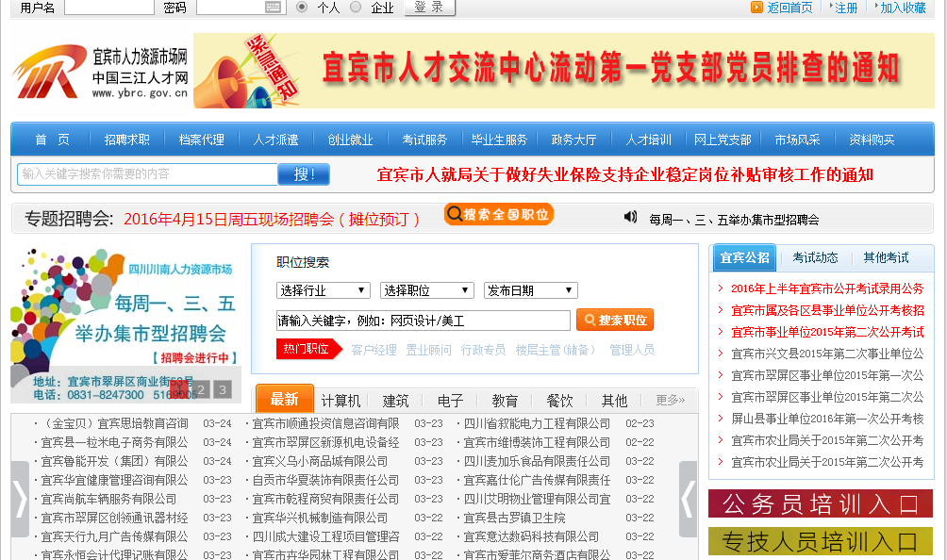Focus the site keyword search box

(x=147, y=174)
